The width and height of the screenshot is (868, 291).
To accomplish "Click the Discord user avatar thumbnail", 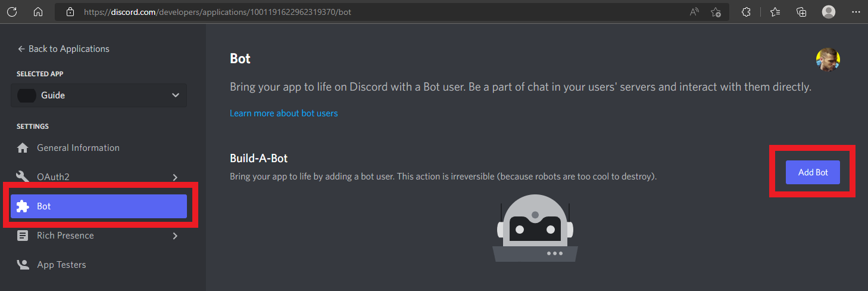I will point(828,60).
